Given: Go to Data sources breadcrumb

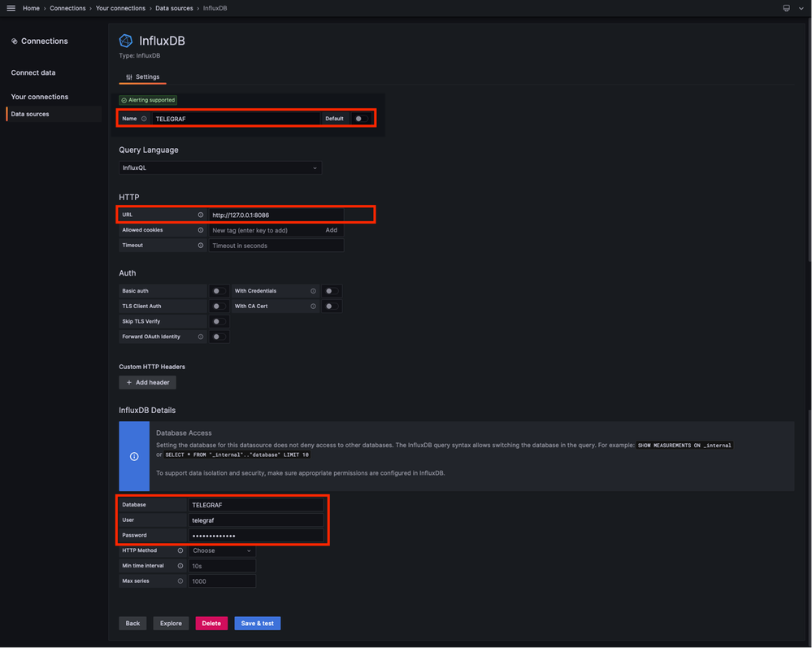Looking at the screenshot, I should coord(174,8).
